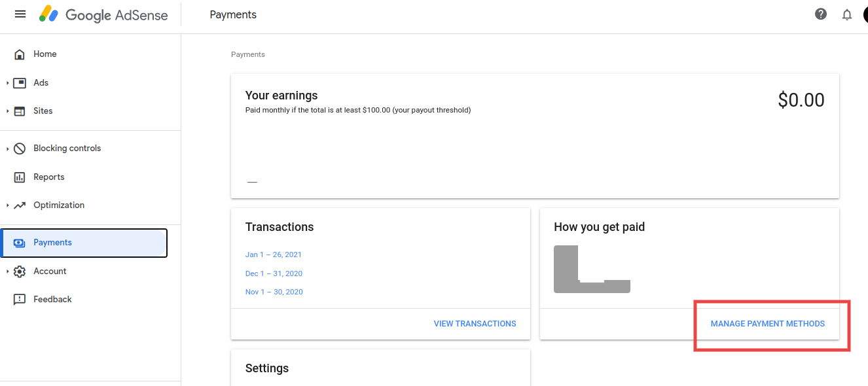Open the notifications bell

click(x=847, y=14)
